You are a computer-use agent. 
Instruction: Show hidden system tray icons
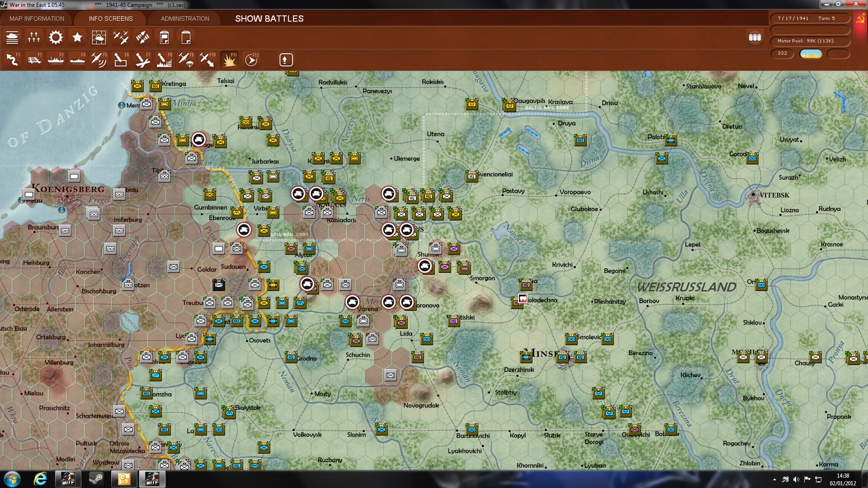tap(774, 479)
